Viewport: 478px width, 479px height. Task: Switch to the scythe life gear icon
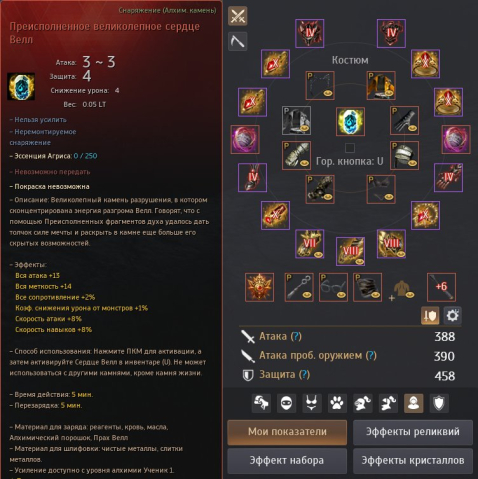point(238,41)
